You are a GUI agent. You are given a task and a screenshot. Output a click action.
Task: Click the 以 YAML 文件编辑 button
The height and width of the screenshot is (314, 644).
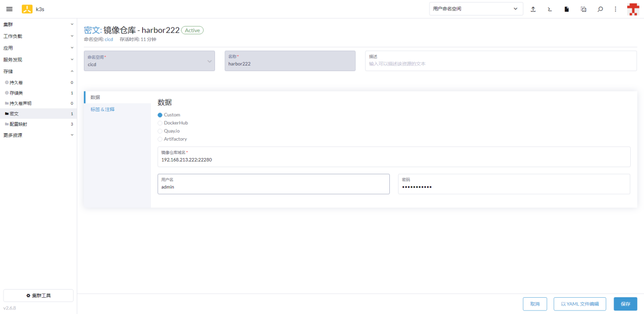click(579, 304)
